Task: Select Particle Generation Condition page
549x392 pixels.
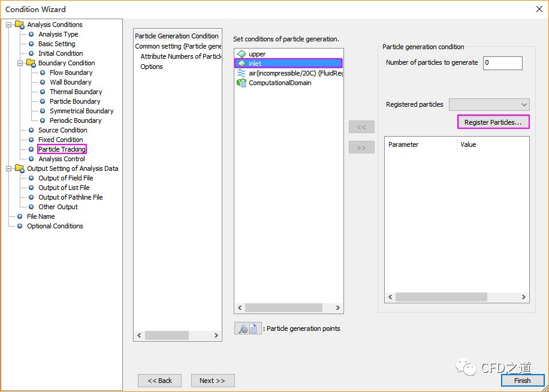Action: pyautogui.click(x=177, y=36)
